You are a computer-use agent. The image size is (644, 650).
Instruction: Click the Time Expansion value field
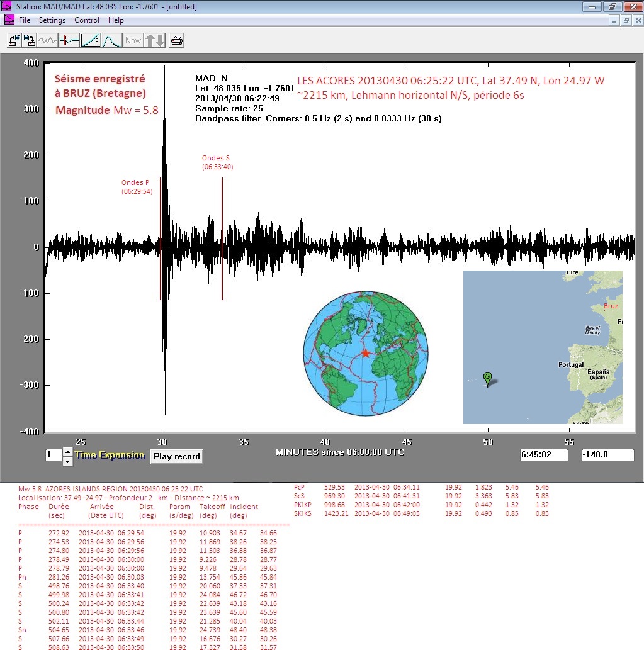[53, 456]
